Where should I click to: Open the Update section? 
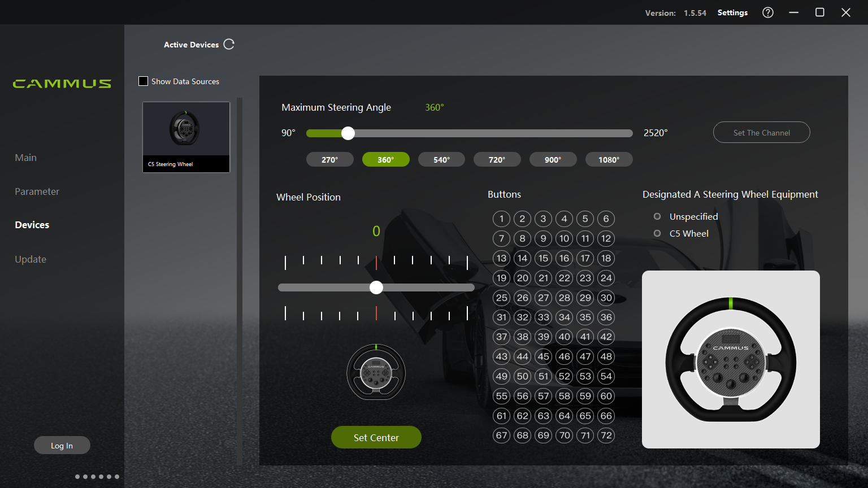[31, 259]
